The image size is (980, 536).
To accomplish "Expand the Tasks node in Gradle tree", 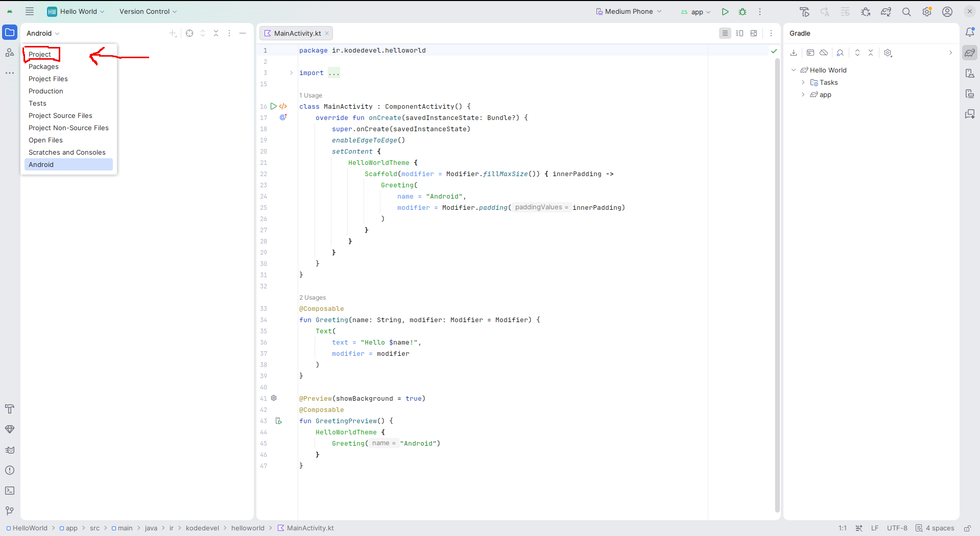I will pyautogui.click(x=803, y=82).
